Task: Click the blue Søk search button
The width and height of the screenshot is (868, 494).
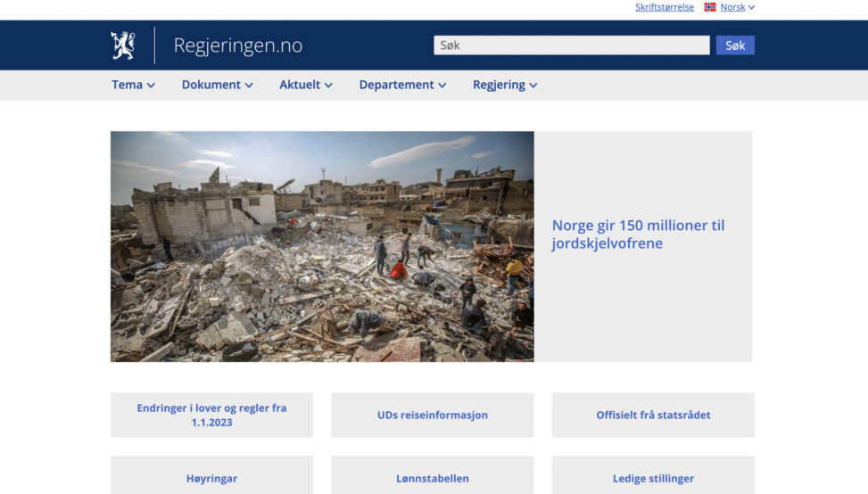Action: [x=735, y=45]
